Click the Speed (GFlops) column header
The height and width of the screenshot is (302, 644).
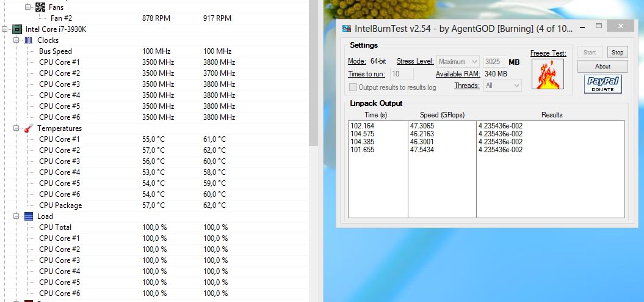tap(442, 115)
